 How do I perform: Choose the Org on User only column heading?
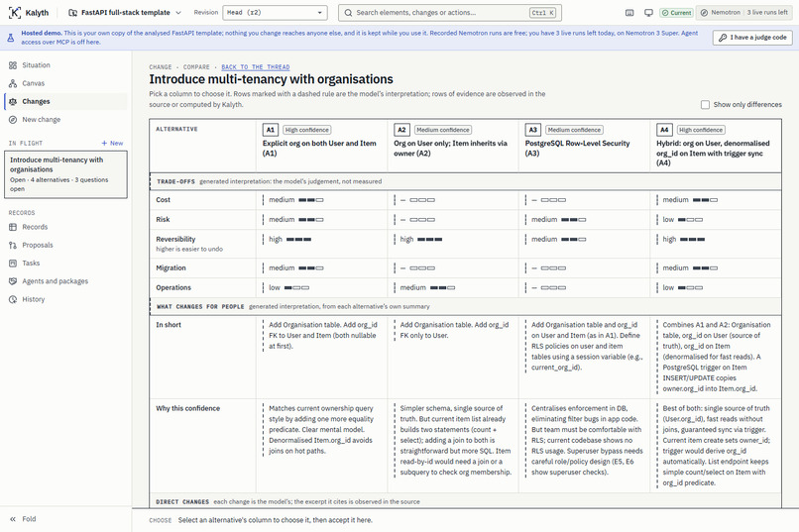click(450, 149)
